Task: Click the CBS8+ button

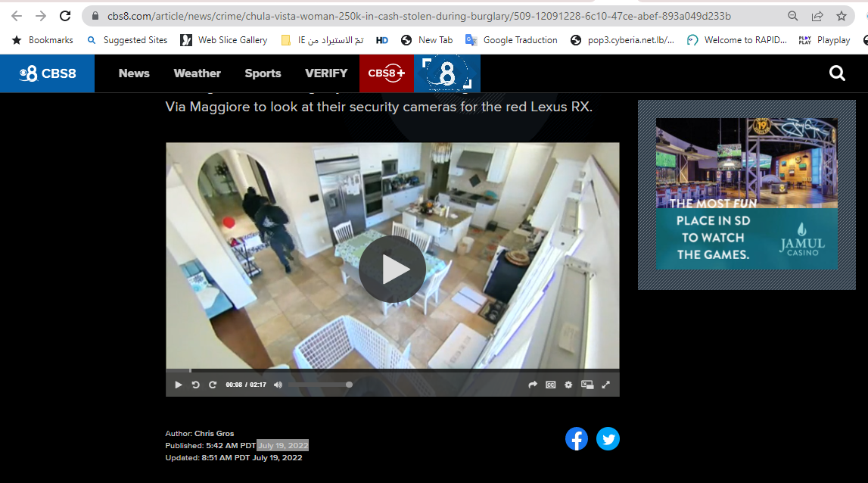Action: click(x=386, y=73)
